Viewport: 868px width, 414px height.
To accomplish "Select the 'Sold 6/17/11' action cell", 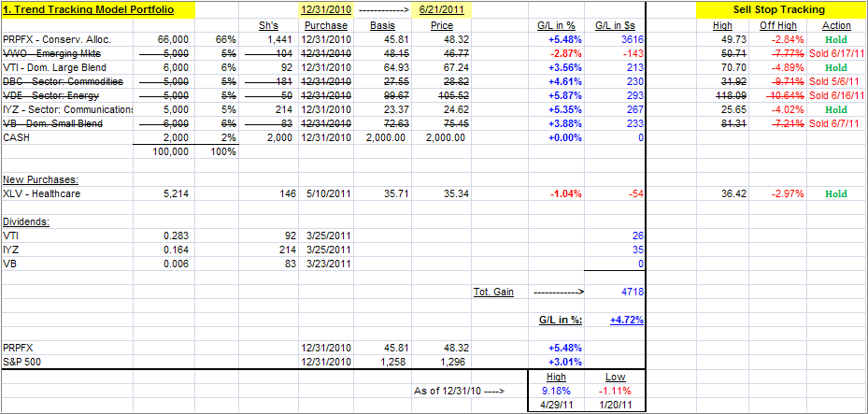I will click(x=834, y=53).
